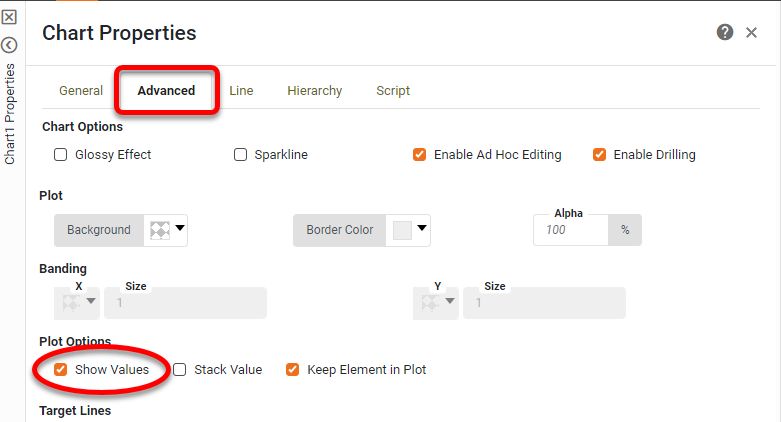
Task: Click the help question mark icon
Action: pyautogui.click(x=725, y=33)
